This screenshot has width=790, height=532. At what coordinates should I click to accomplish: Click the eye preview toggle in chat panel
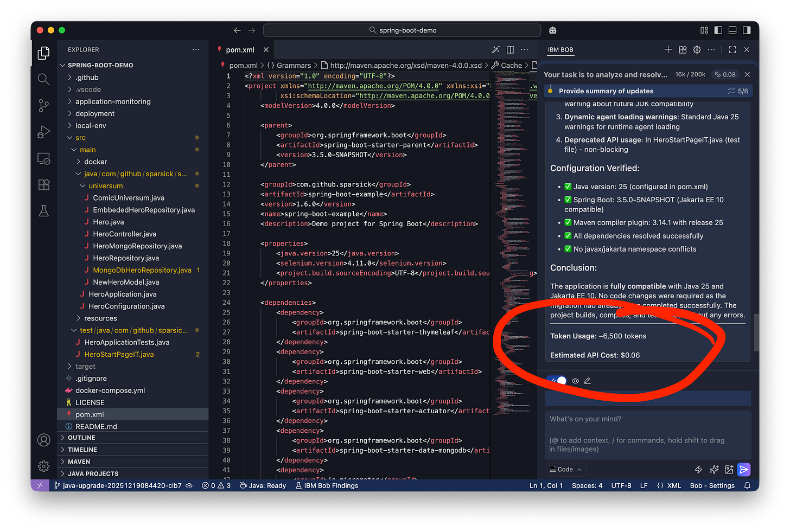pyautogui.click(x=575, y=381)
